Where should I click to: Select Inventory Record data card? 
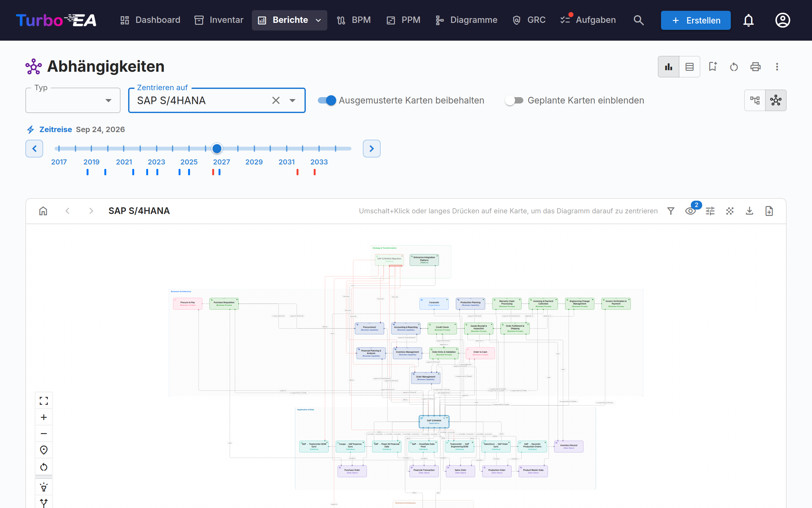coord(569,446)
